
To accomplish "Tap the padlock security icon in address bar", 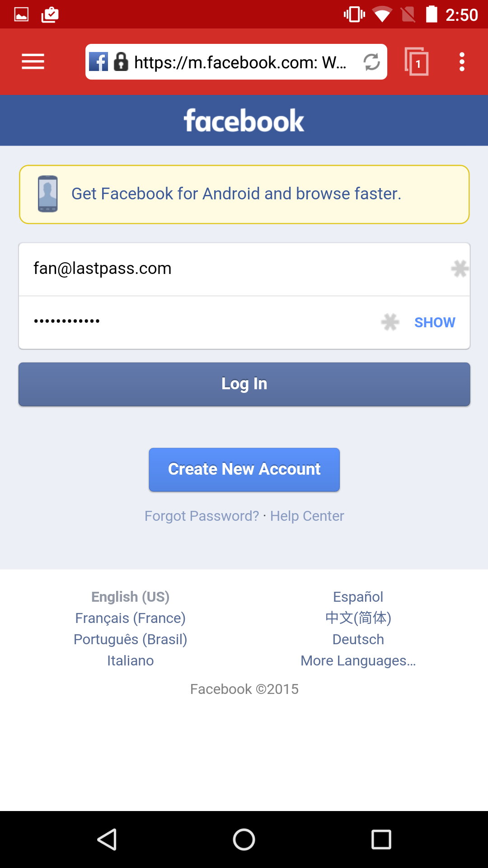I will [x=121, y=62].
